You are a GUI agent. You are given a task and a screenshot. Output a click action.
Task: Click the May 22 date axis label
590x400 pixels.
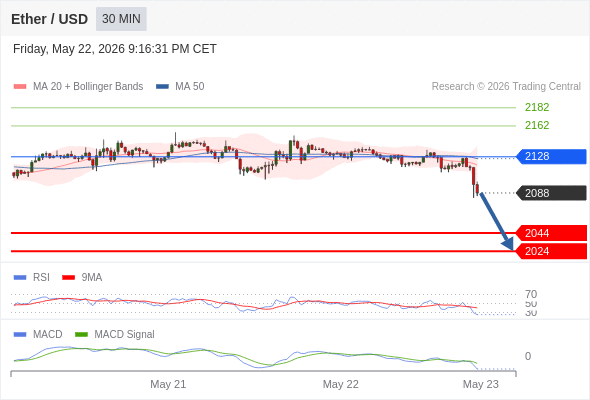341,384
